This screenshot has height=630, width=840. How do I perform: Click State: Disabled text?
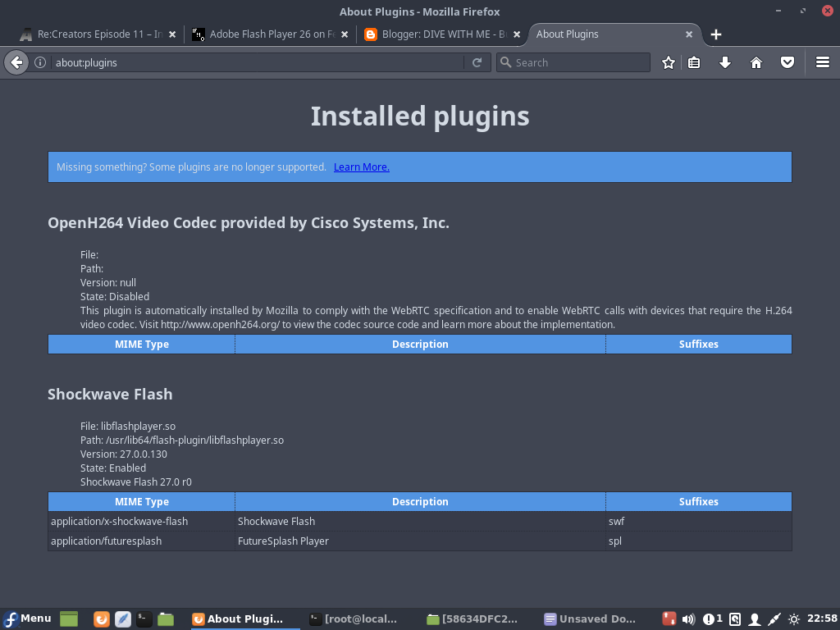coord(115,297)
